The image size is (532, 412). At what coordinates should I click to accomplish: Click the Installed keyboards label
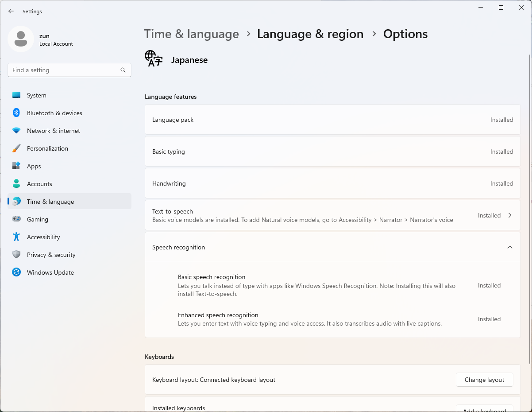pyautogui.click(x=178, y=408)
